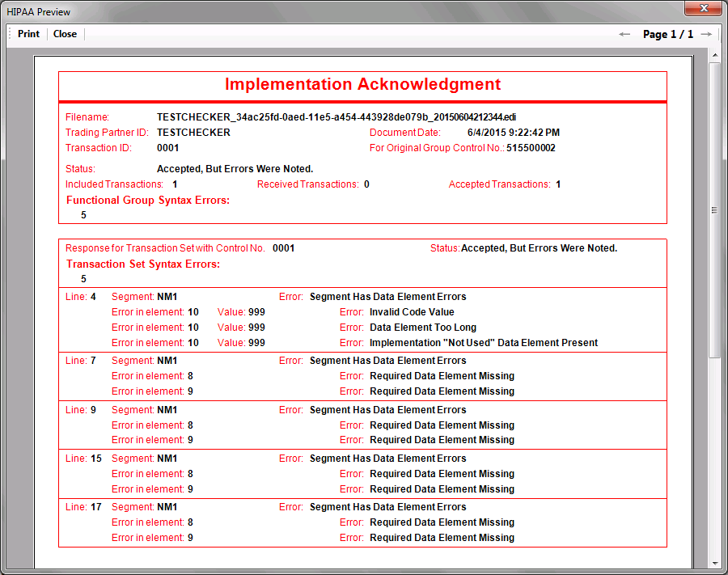
Task: Click the vertical scrollbar up arrow
Action: [x=714, y=54]
